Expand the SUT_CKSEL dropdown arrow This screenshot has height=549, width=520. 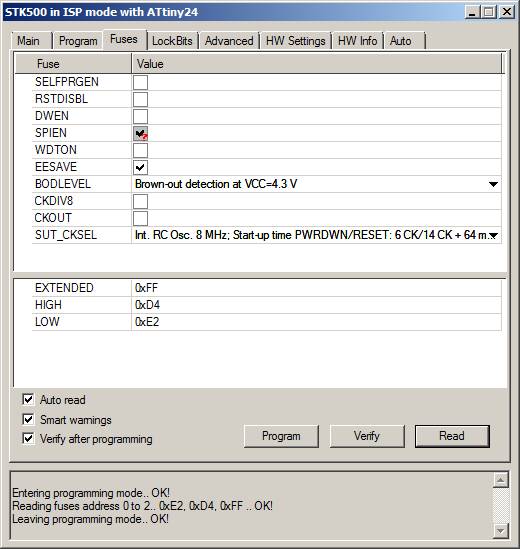(x=493, y=235)
